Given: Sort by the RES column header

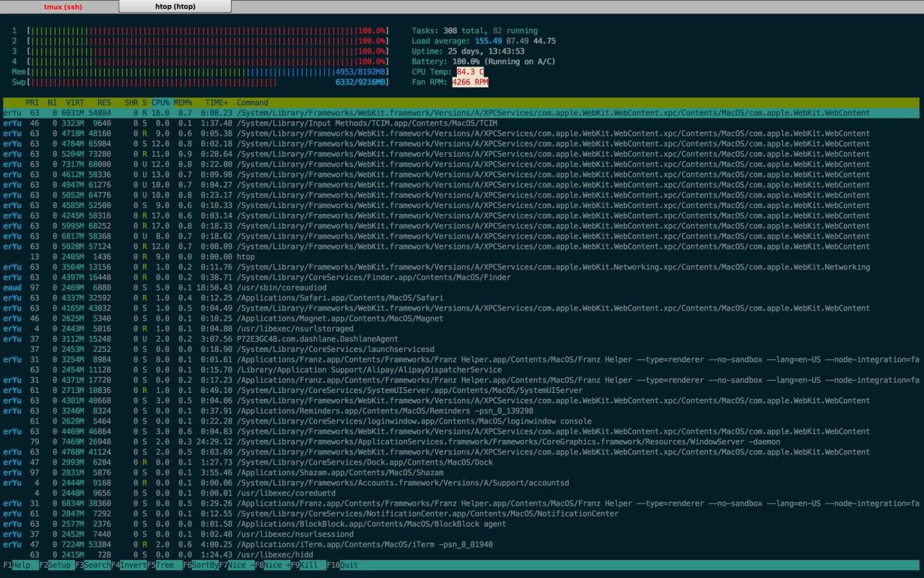Looking at the screenshot, I should tap(104, 103).
